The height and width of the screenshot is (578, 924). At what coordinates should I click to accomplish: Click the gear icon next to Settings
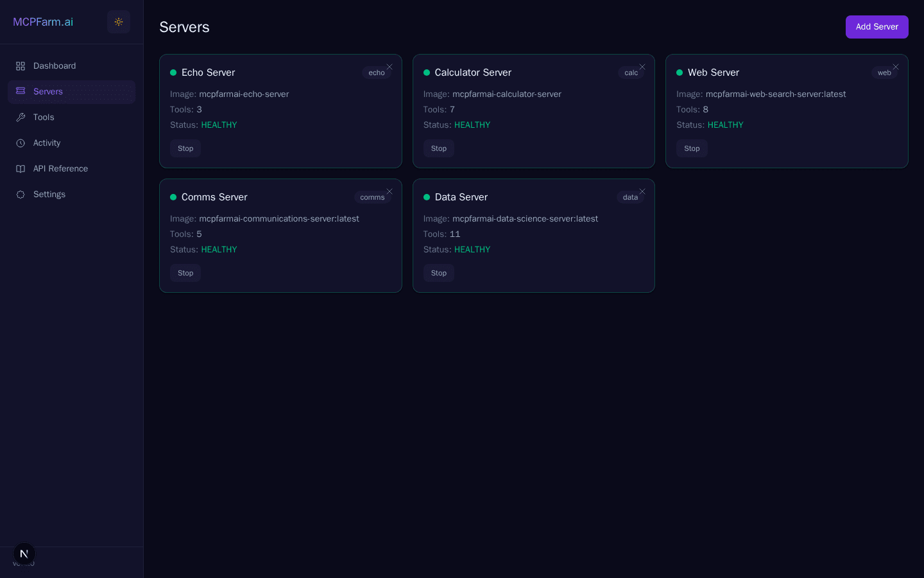(20, 194)
